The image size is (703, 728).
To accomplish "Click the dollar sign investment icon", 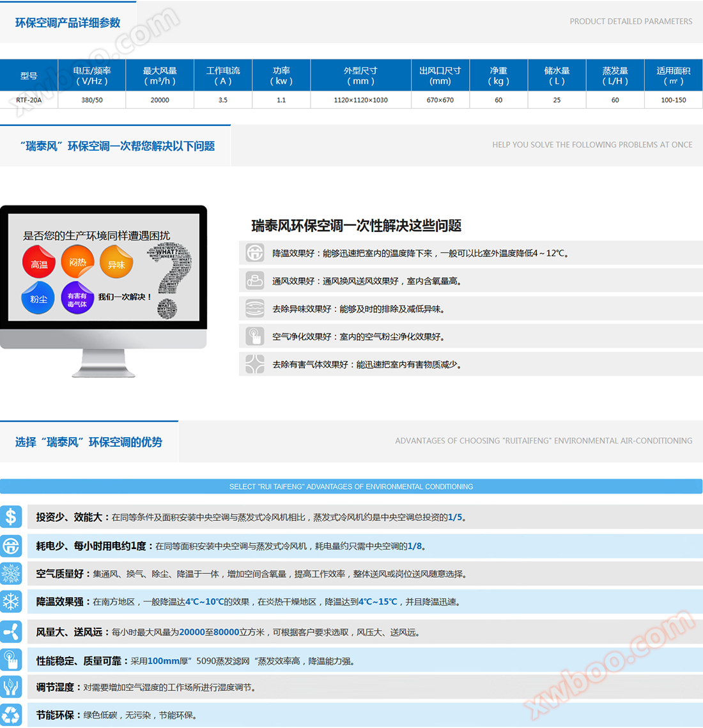I will coord(12,516).
